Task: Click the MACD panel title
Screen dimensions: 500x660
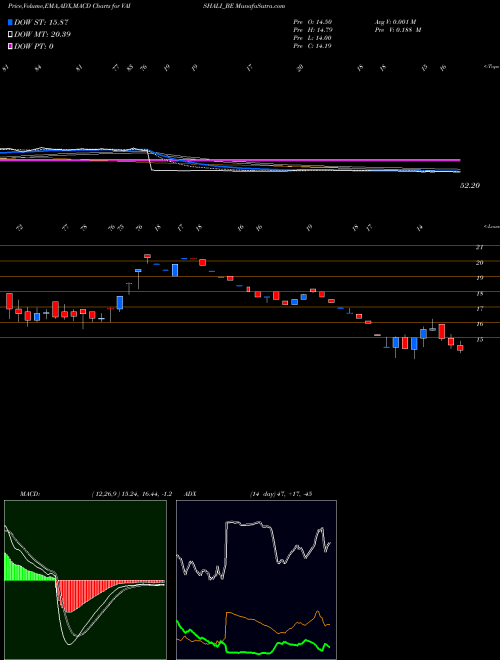Action: 29,494
